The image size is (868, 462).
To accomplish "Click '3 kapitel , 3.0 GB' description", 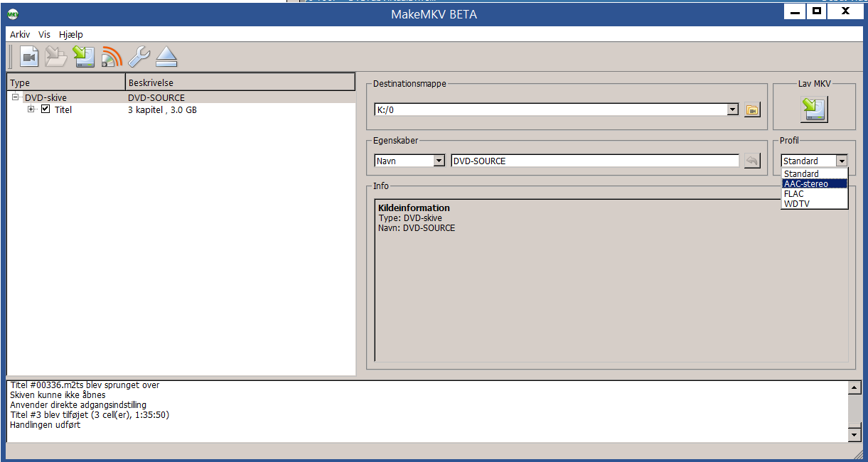I will tap(163, 109).
